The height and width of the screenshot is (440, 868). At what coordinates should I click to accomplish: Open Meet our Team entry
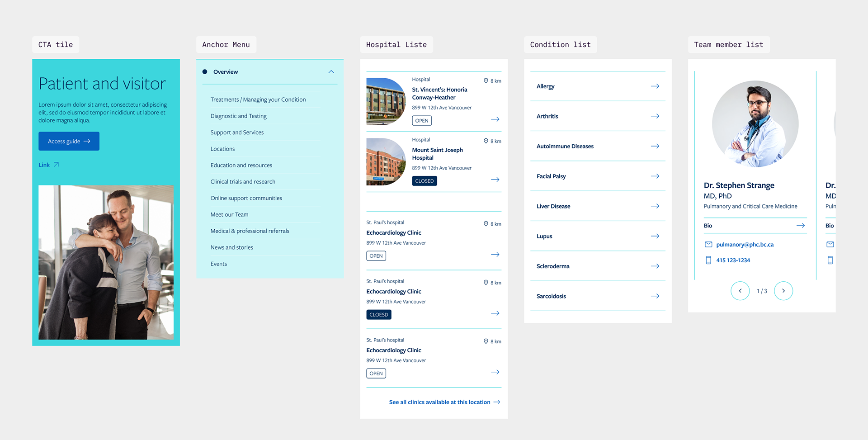(229, 214)
